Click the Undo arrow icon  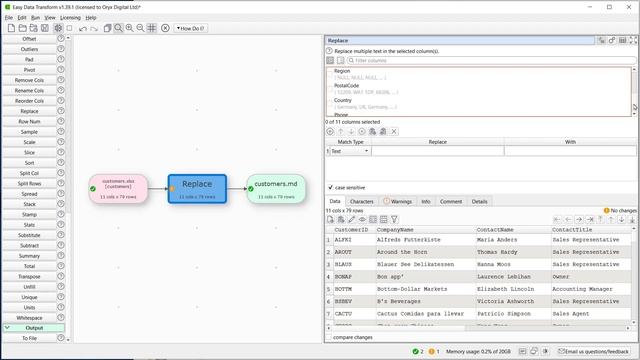pos(83,29)
